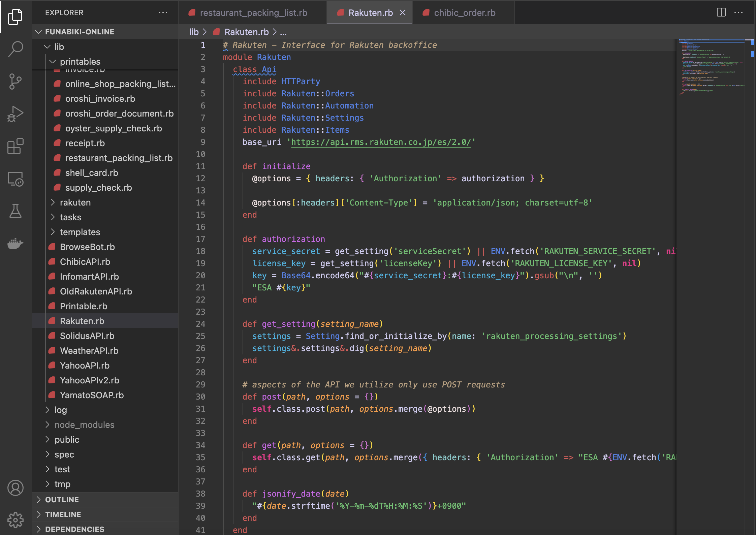Open the Explorer view in activity bar

click(x=15, y=17)
